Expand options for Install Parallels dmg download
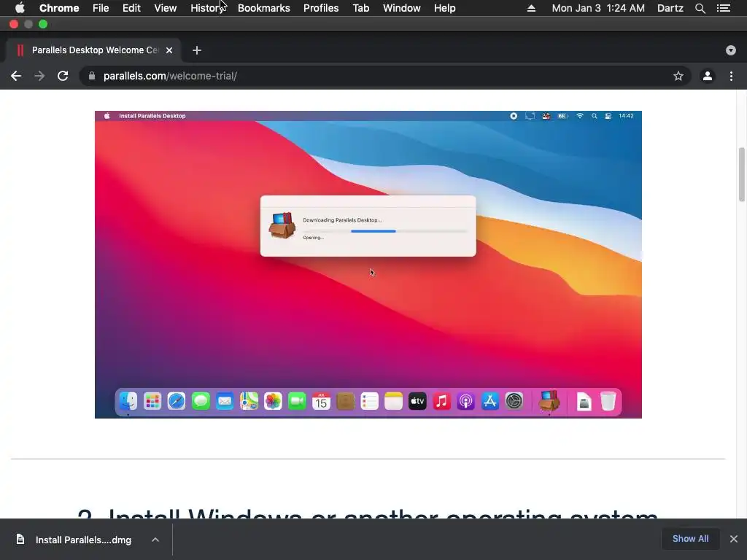 click(155, 540)
